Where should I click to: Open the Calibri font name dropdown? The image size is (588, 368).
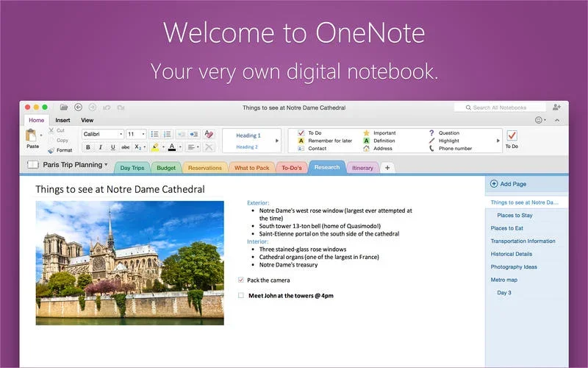coord(121,134)
